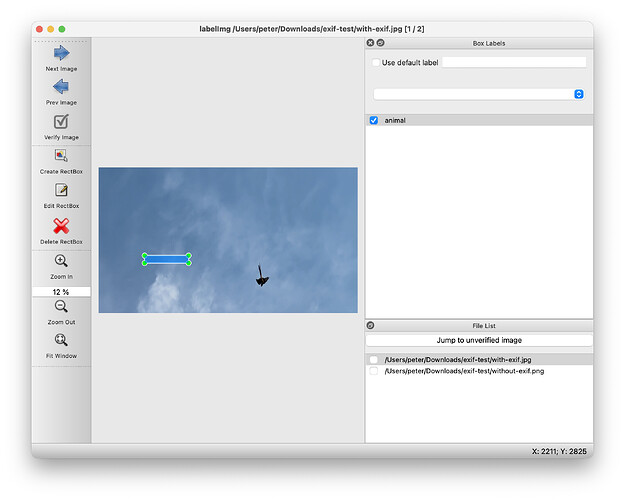Tick the without-exif.png file checkbox
This screenshot has height=500, width=624.
(373, 371)
